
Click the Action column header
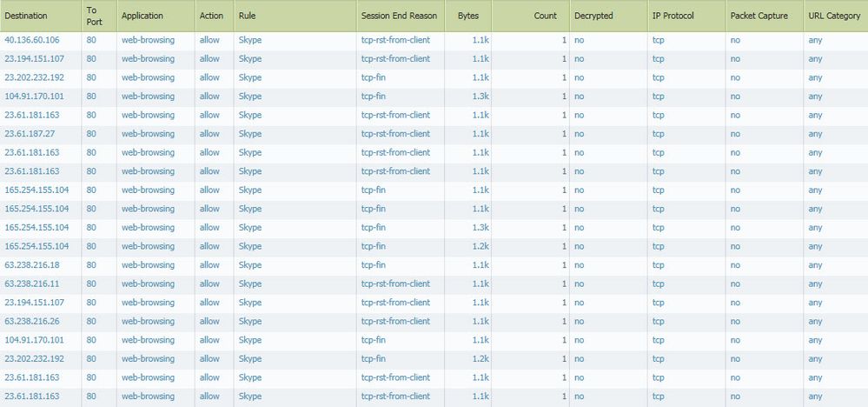click(x=211, y=16)
